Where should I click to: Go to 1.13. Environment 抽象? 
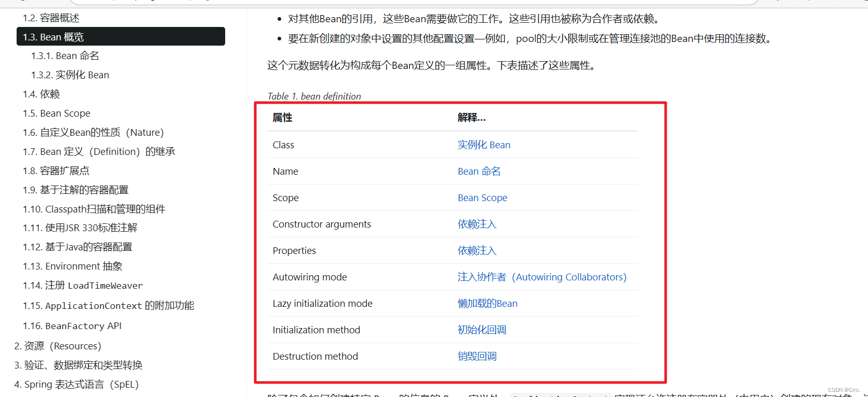pos(73,266)
